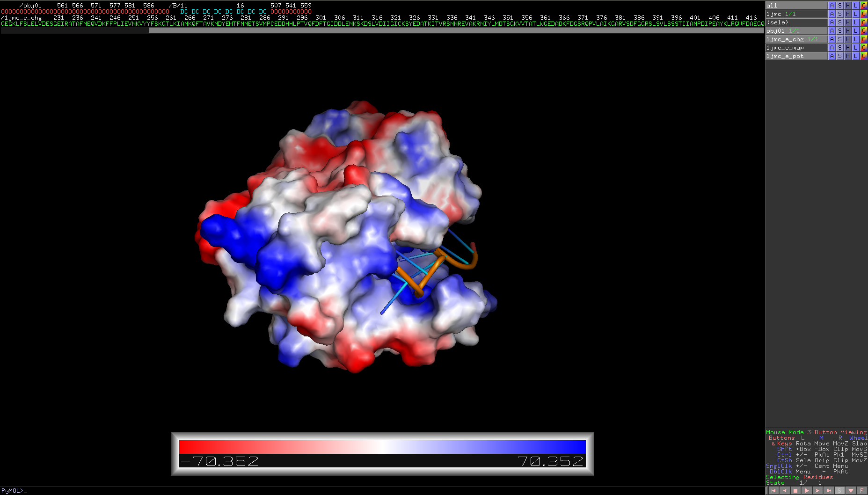The width and height of the screenshot is (868, 495).
Task: Open Label menu for 1jmc object
Action: click(856, 14)
